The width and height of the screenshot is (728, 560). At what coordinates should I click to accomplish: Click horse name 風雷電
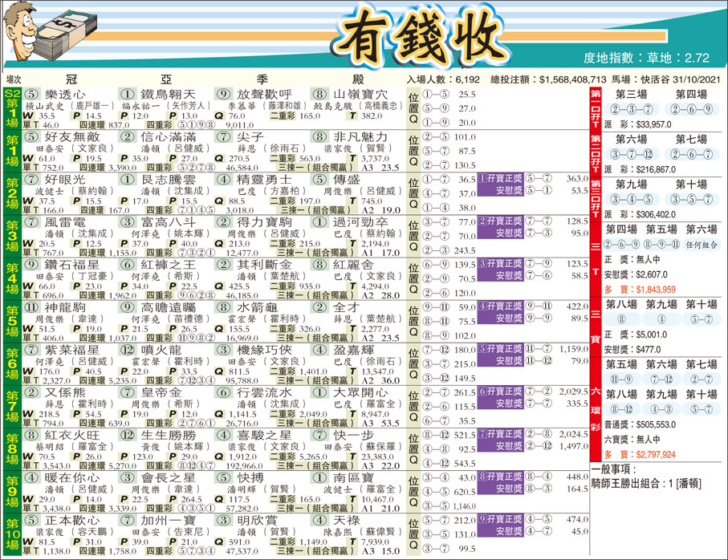coord(66,222)
